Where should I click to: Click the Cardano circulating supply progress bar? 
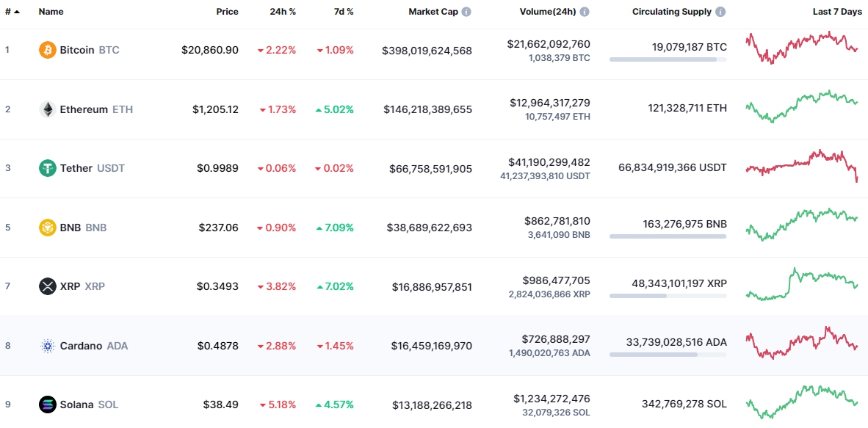coord(668,355)
